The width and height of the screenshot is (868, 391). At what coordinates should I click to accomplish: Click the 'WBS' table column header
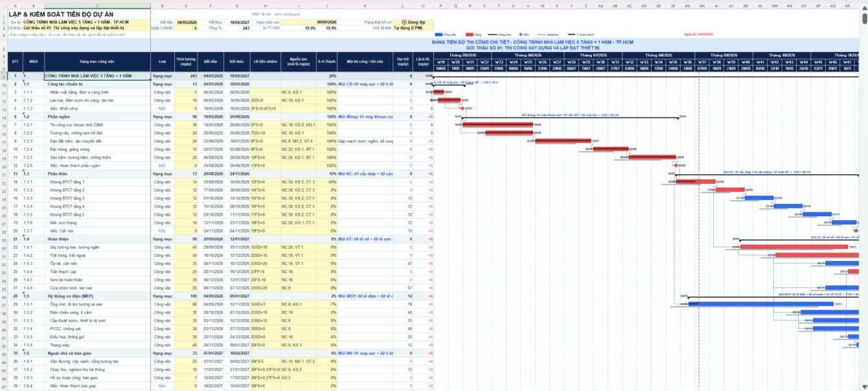[x=33, y=61]
